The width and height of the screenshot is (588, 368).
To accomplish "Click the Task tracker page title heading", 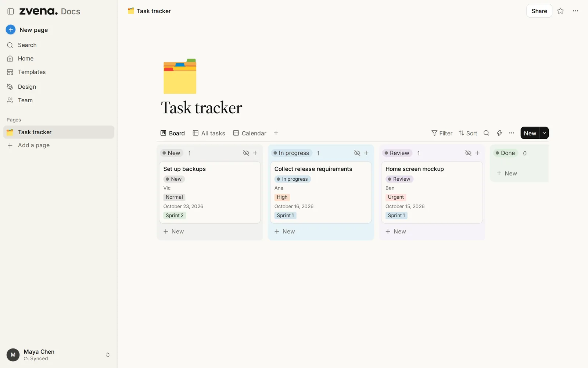I will pos(202,108).
